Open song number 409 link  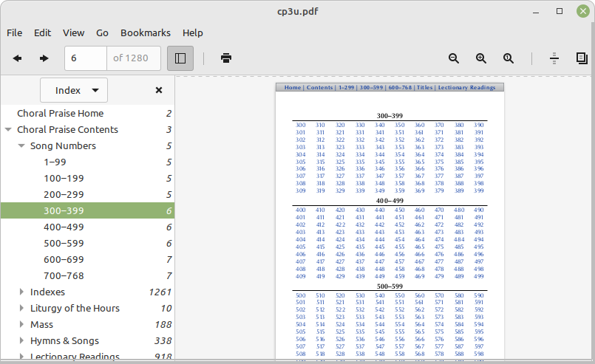click(x=301, y=276)
